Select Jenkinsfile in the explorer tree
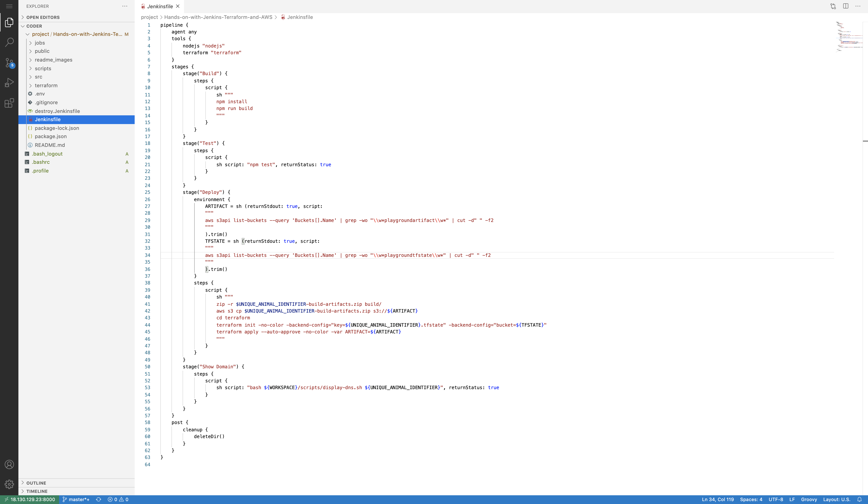868x504 pixels. coord(77,119)
